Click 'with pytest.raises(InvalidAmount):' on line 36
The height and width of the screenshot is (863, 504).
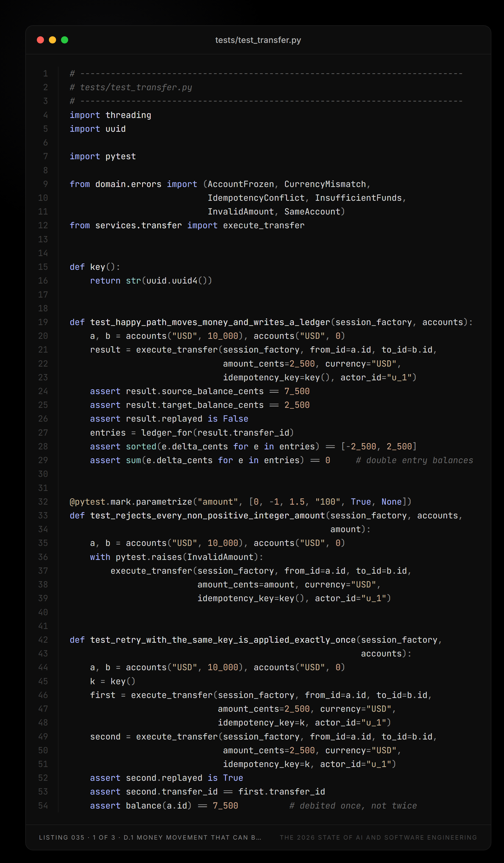pyautogui.click(x=176, y=557)
